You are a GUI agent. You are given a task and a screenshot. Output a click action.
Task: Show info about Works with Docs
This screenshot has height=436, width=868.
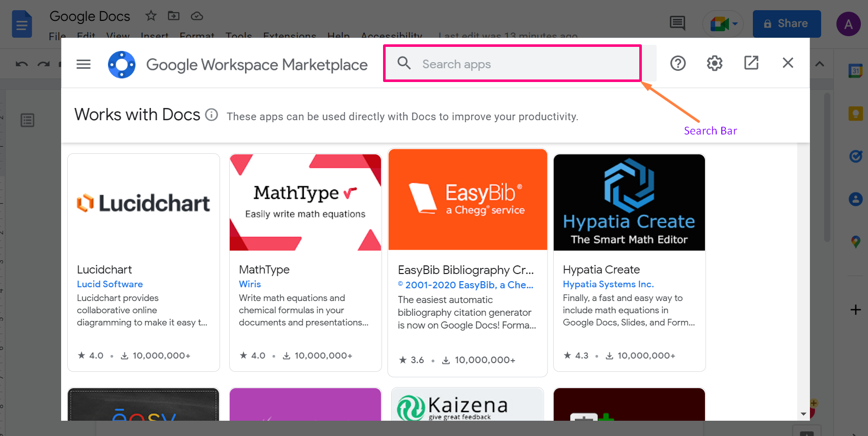tap(212, 115)
